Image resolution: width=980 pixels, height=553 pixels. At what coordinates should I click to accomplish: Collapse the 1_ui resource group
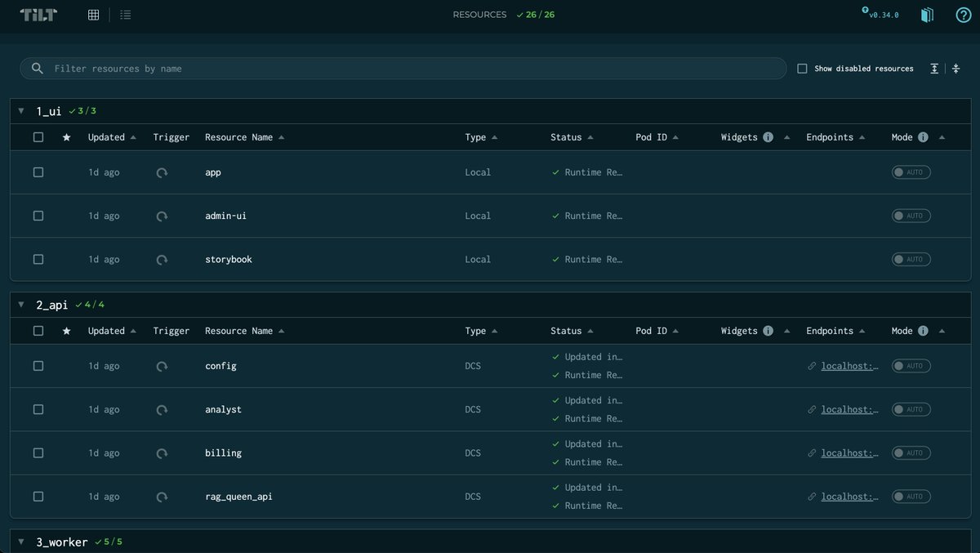click(21, 111)
